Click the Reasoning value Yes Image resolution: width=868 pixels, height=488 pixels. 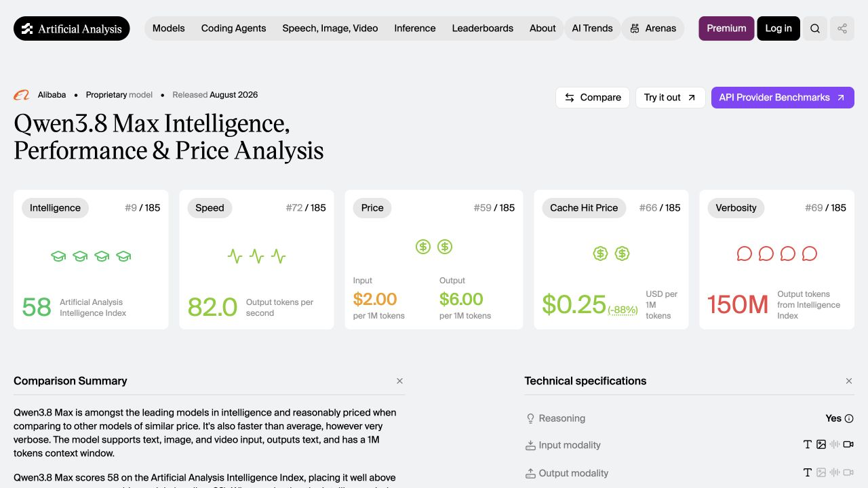[833, 418]
